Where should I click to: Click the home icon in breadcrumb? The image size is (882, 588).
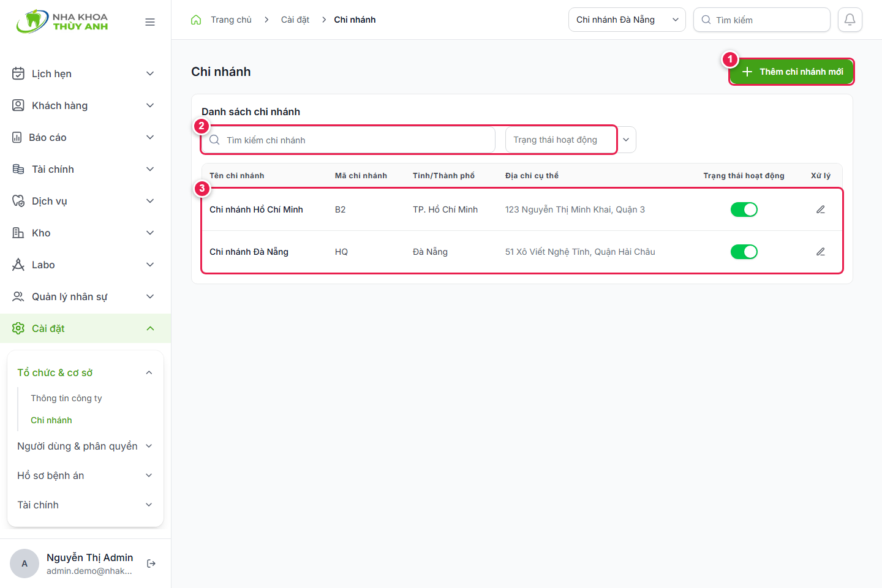pos(196,20)
